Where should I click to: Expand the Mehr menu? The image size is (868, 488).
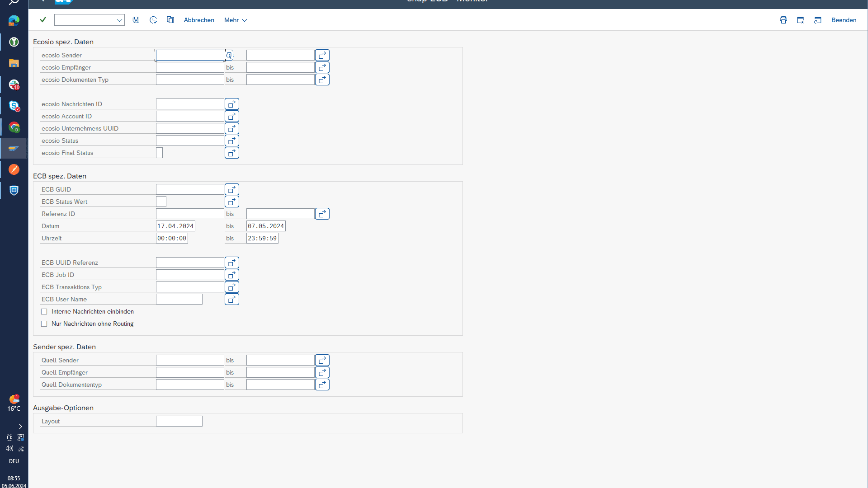236,20
